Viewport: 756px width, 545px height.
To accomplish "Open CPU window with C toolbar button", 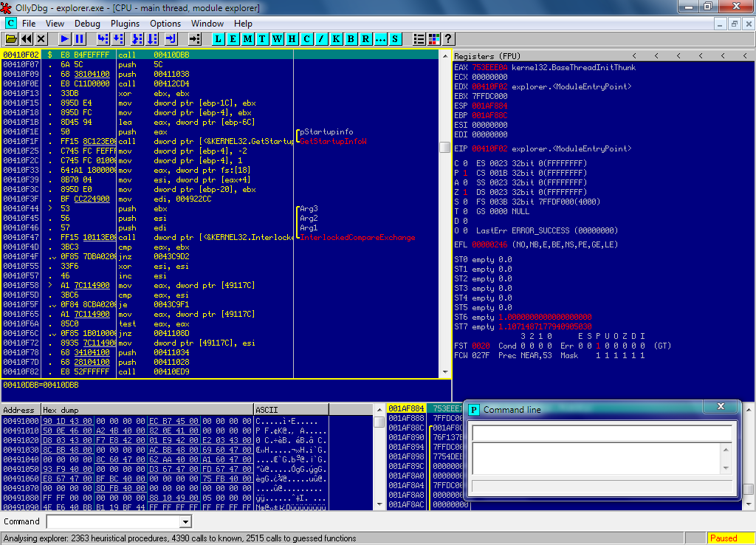I will (306, 39).
